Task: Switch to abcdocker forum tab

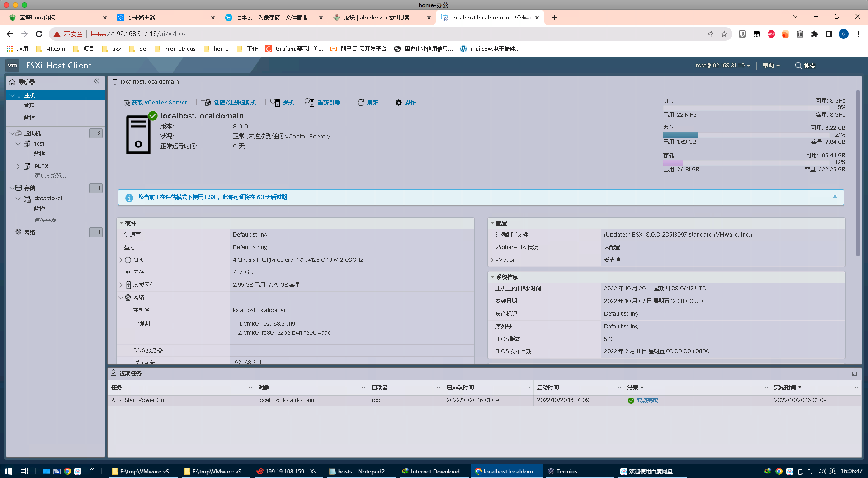Action: click(x=382, y=18)
